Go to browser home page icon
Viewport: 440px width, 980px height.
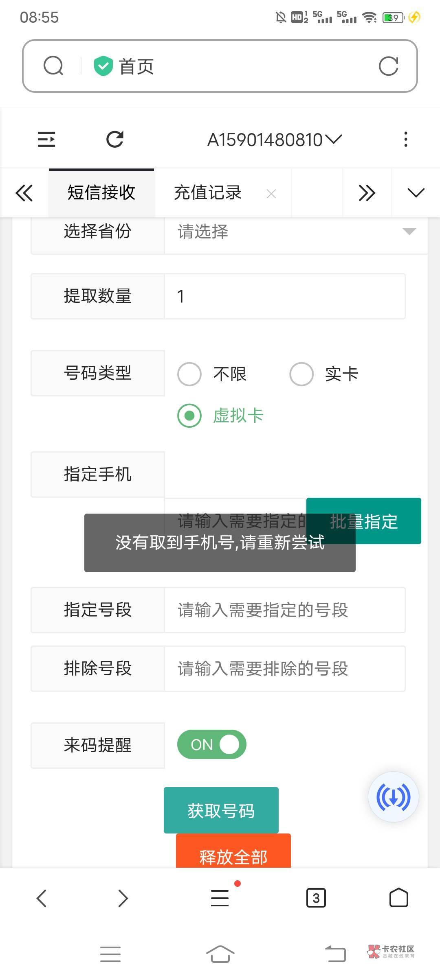pos(398,897)
